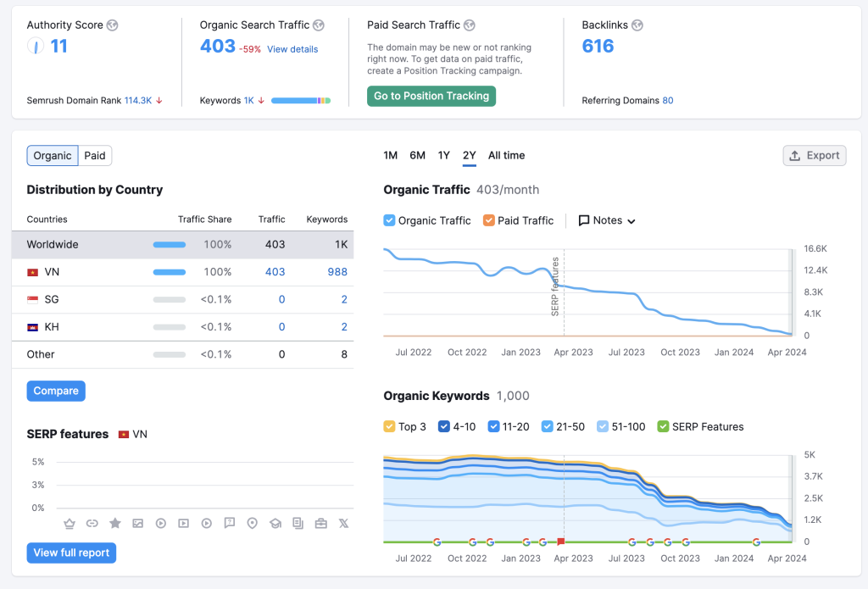Image resolution: width=868 pixels, height=589 pixels.
Task: Select the All time range
Action: click(x=506, y=156)
